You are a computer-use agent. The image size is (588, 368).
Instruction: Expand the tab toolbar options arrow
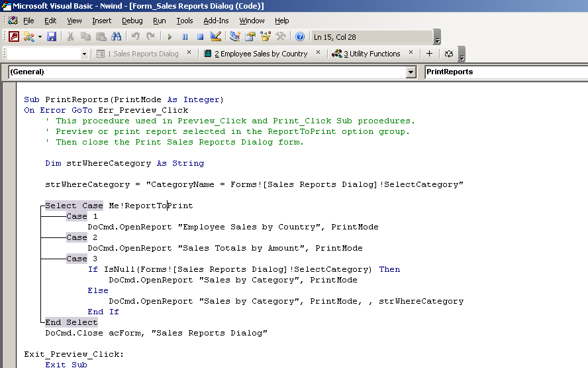click(x=462, y=54)
